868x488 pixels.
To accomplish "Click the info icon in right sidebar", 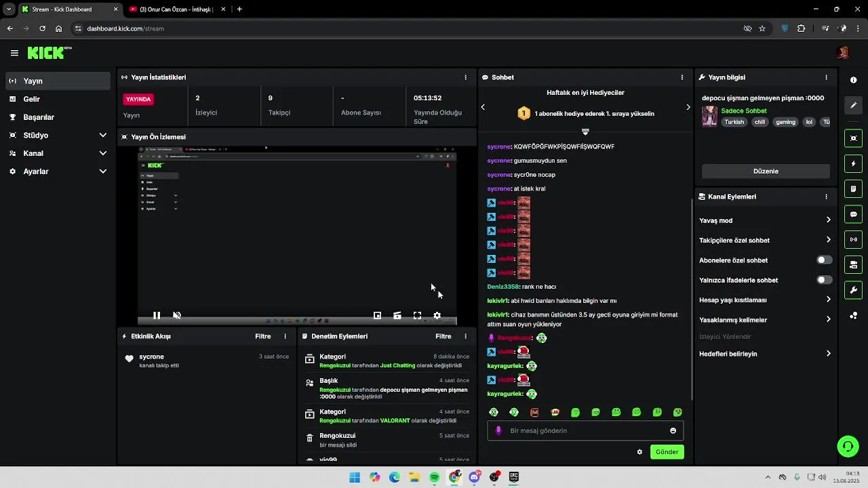I will pos(853,80).
